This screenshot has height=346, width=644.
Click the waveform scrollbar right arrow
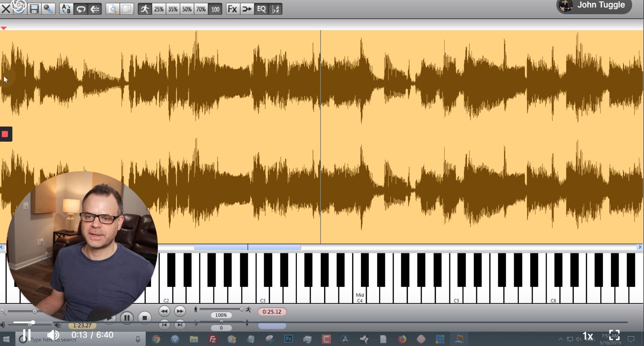coord(640,247)
